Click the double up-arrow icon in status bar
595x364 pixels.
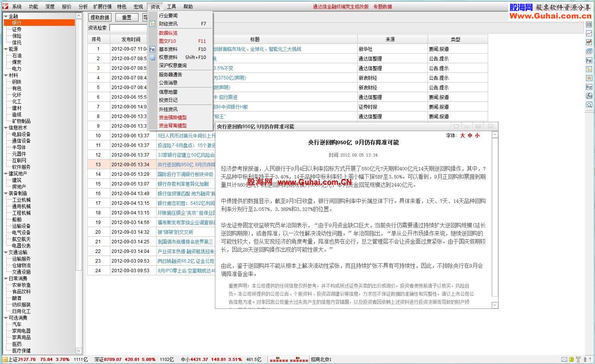[x=585, y=359]
